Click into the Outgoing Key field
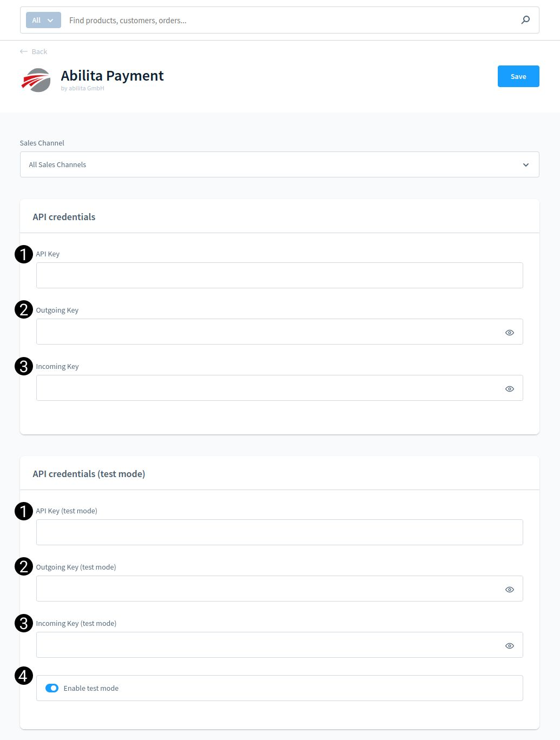560x740 pixels. tap(269, 332)
